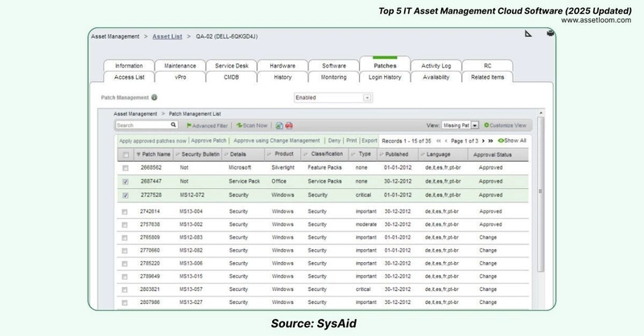Check the box for patch 2757638
Image resolution: width=644 pixels, height=336 pixels.
[125, 225]
